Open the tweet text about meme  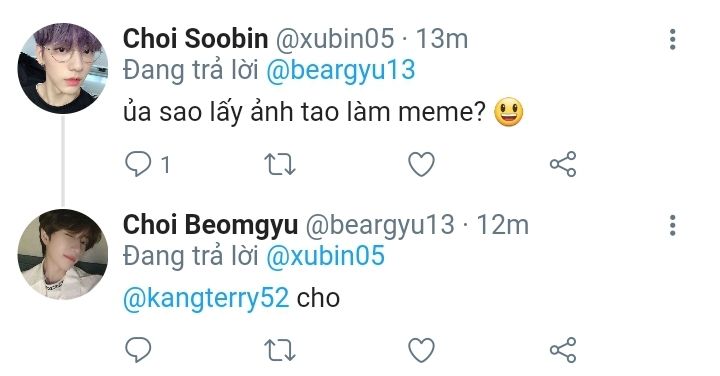323,112
